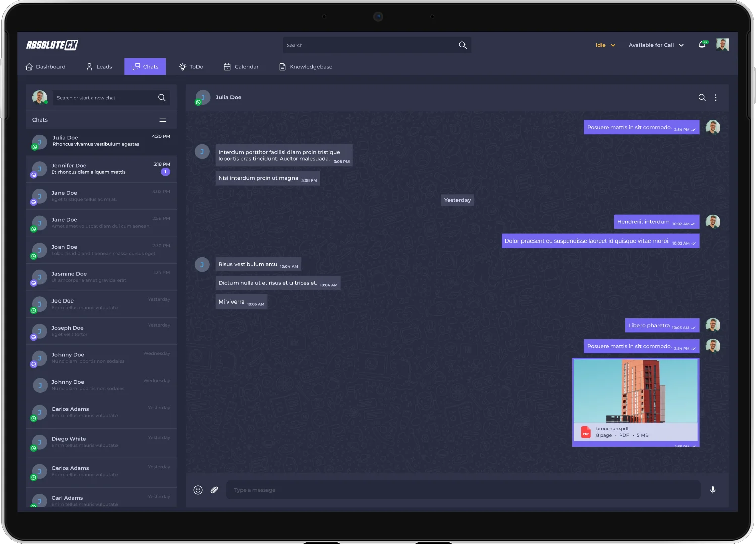Open the notifications bell
Screen dimensions: 756x544
[702, 45]
